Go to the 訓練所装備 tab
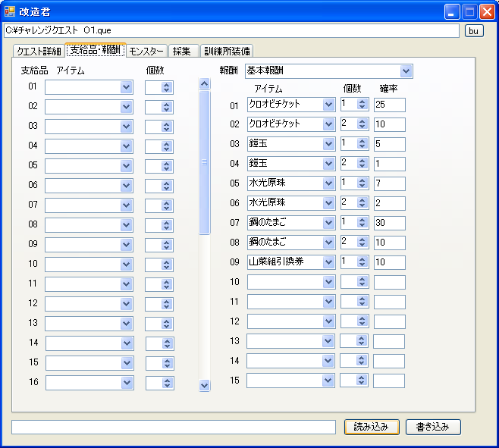The image size is (499, 448). click(x=227, y=52)
